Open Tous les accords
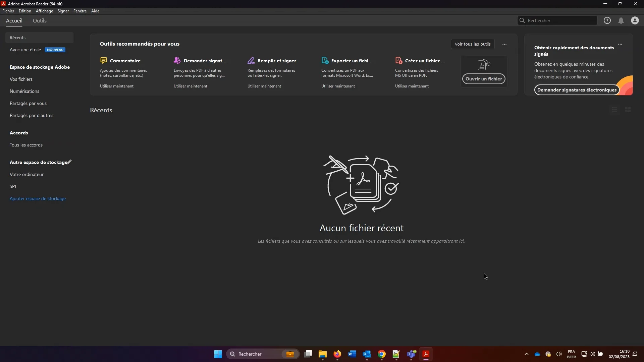This screenshot has width=644, height=362. (26, 145)
